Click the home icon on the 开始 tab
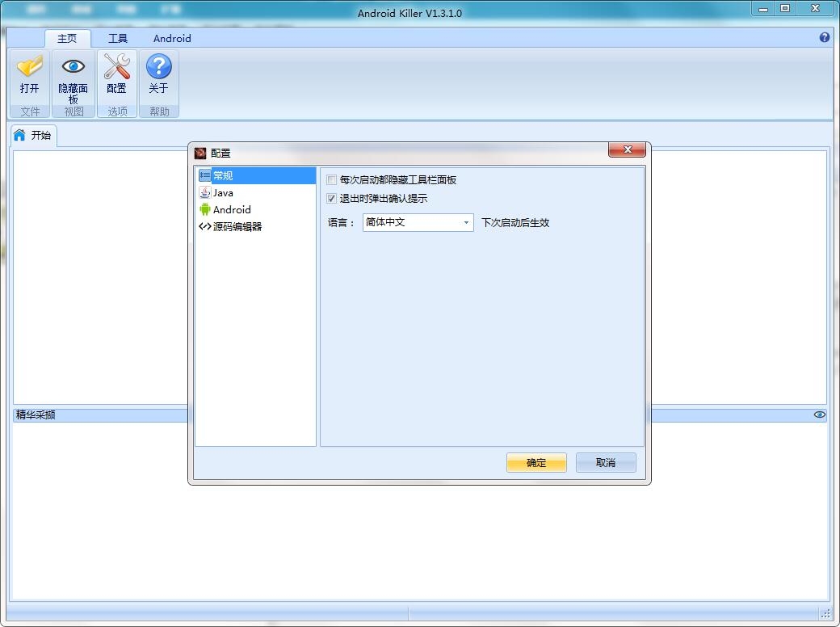 tap(19, 135)
